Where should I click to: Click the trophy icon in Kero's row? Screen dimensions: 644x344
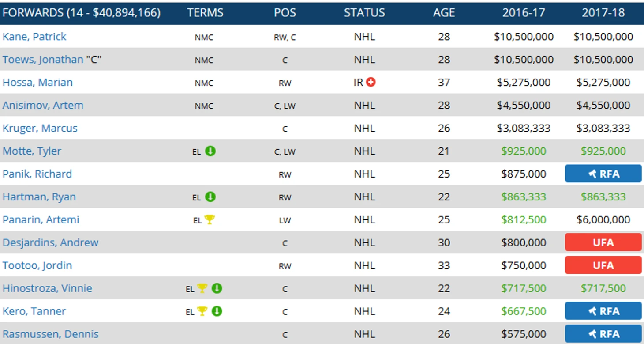202,311
